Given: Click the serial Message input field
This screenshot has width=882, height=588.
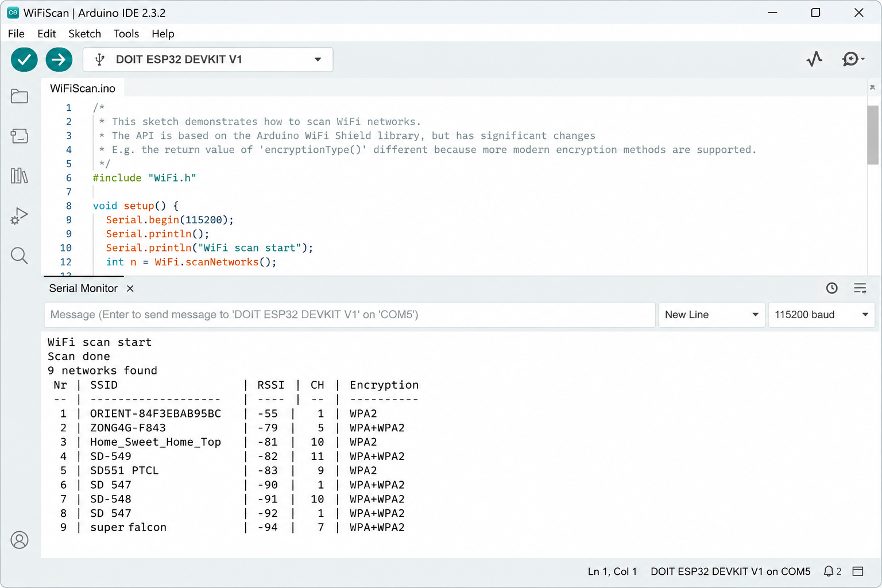Looking at the screenshot, I should [x=350, y=315].
